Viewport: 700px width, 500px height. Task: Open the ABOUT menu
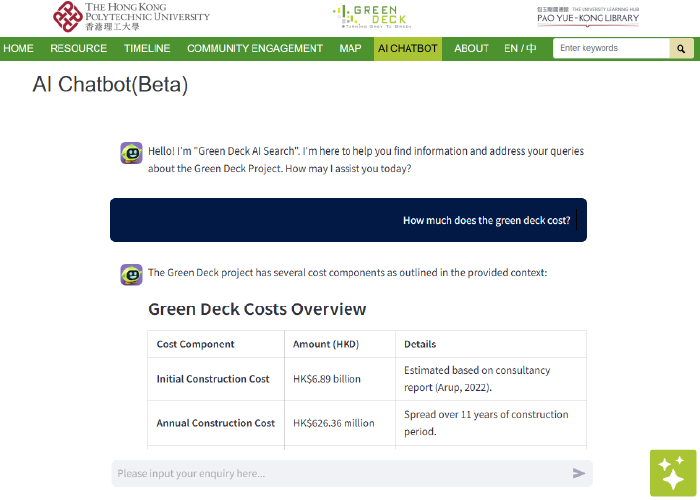[x=472, y=48]
